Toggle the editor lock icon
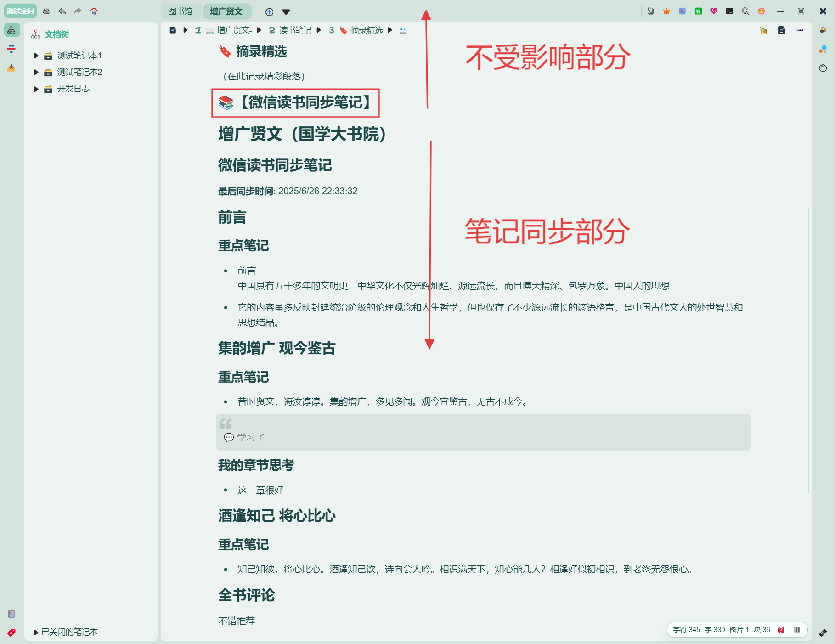The height and width of the screenshot is (644, 835). click(763, 30)
